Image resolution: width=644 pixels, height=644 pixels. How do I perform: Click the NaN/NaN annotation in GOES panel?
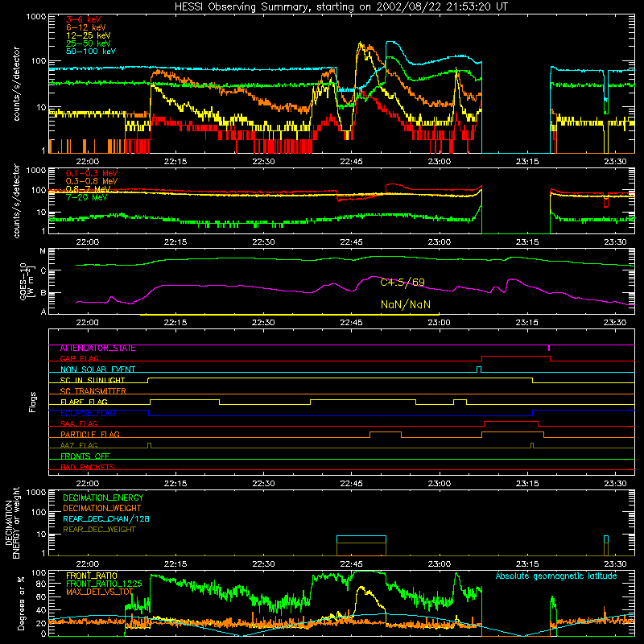click(x=406, y=305)
